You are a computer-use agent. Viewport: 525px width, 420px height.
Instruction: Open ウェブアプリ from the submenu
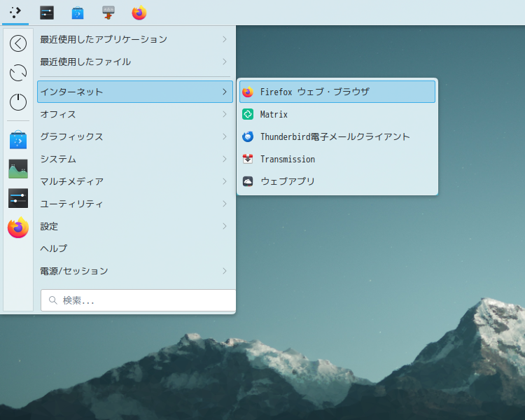coord(337,181)
